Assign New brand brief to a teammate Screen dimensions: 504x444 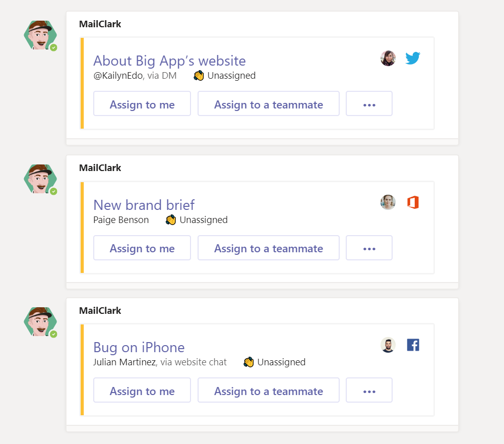tap(269, 248)
